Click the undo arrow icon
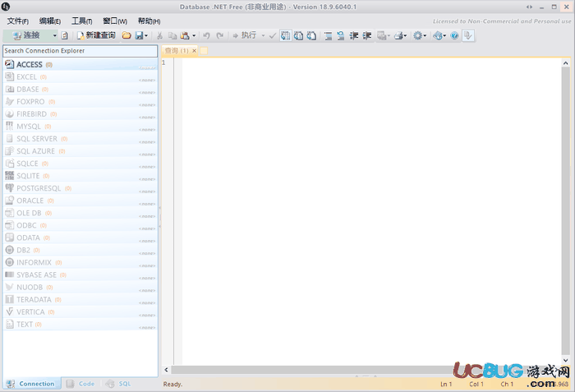Screen dimensions: 575x392 point(206,35)
